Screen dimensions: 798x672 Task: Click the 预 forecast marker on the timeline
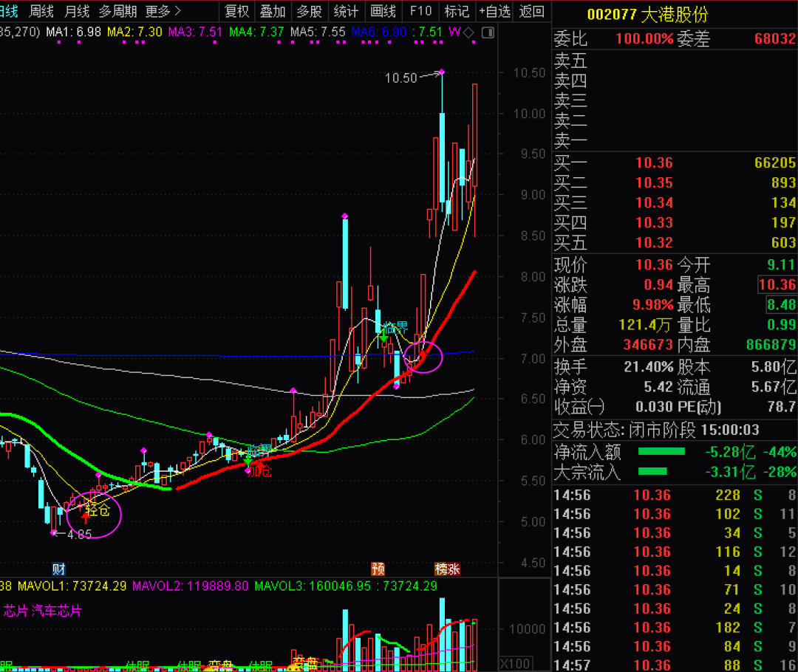click(378, 569)
